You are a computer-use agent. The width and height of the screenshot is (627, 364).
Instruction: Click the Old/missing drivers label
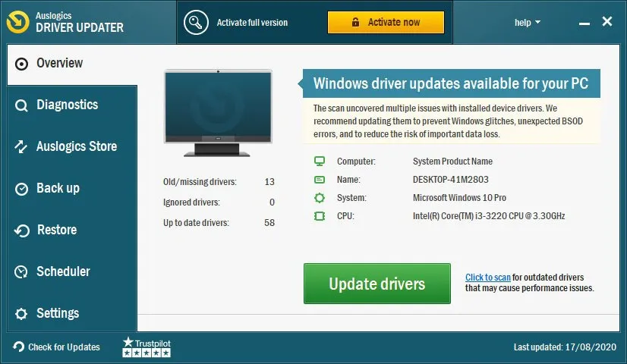pos(200,182)
